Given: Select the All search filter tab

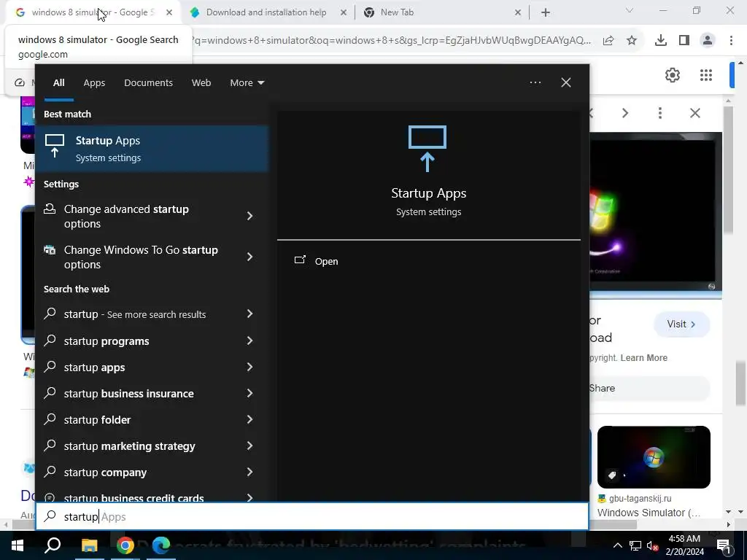Looking at the screenshot, I should click(x=58, y=83).
